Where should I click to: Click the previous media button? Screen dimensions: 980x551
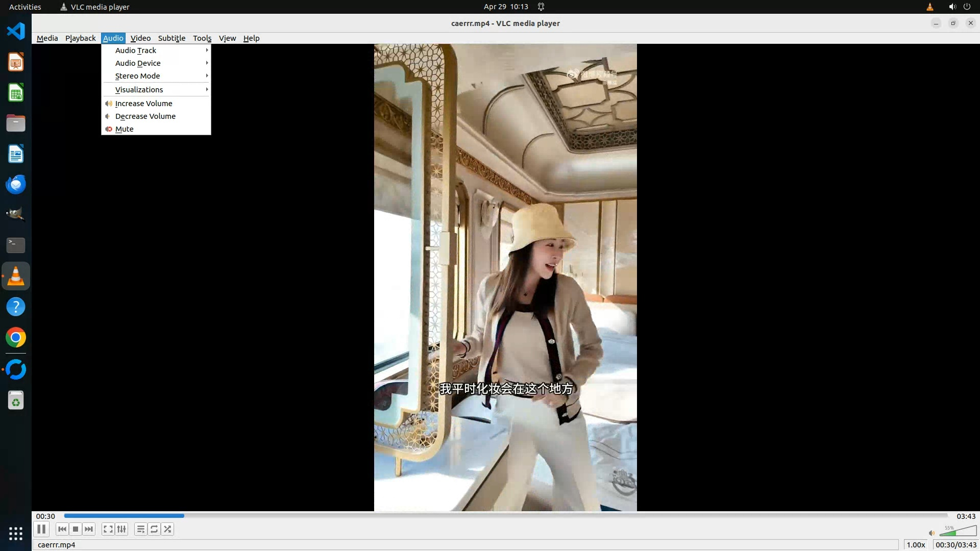[62, 529]
